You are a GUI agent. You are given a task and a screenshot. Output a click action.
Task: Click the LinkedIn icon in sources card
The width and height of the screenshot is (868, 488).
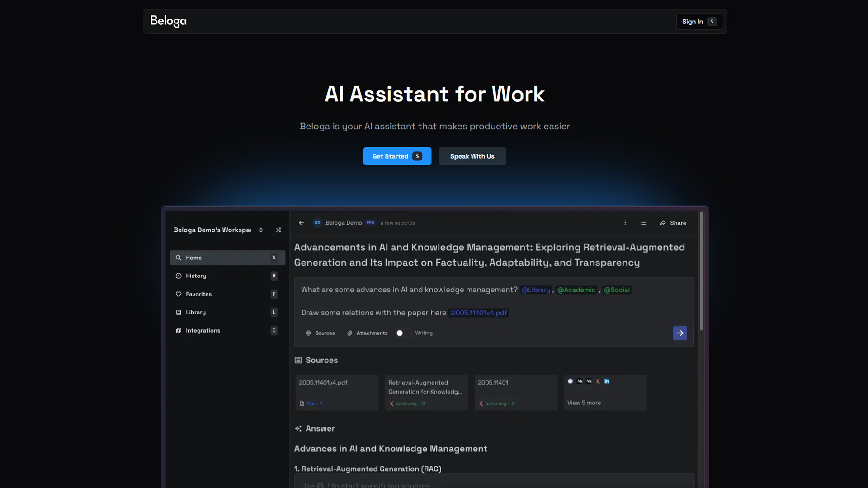click(x=607, y=381)
